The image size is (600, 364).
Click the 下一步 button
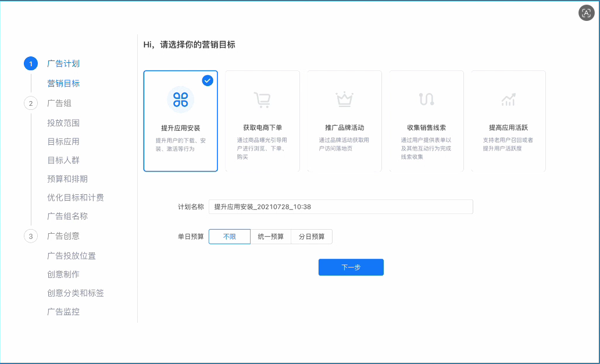(351, 267)
